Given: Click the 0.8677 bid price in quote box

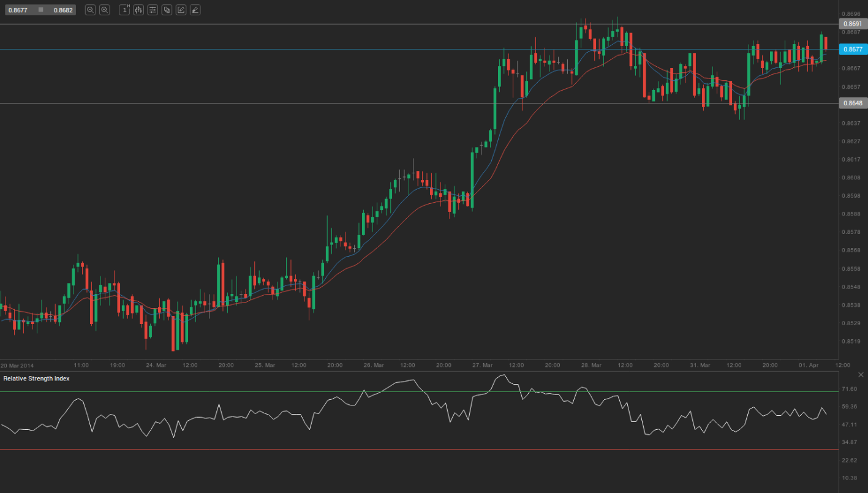Looking at the screenshot, I should click(18, 10).
